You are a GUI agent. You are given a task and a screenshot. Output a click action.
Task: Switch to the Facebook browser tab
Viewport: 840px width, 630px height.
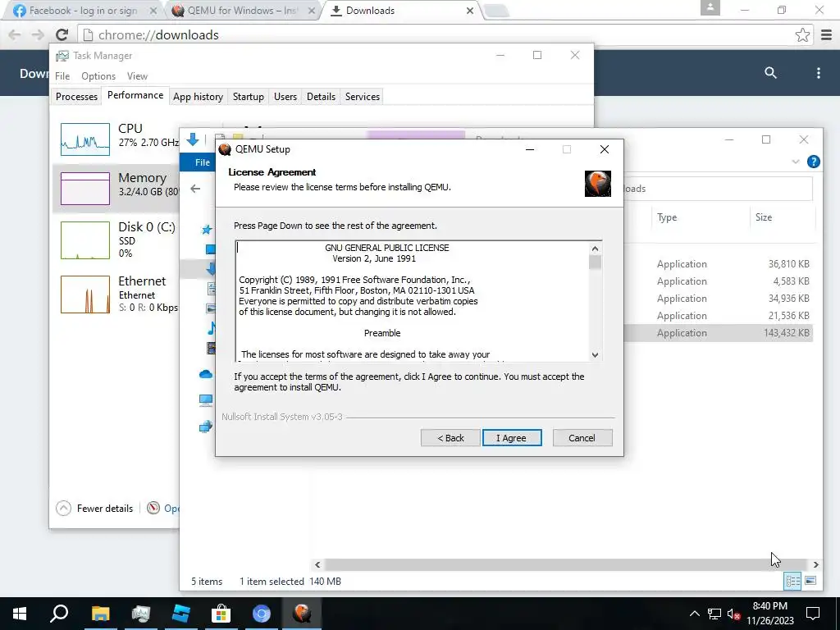tap(83, 11)
